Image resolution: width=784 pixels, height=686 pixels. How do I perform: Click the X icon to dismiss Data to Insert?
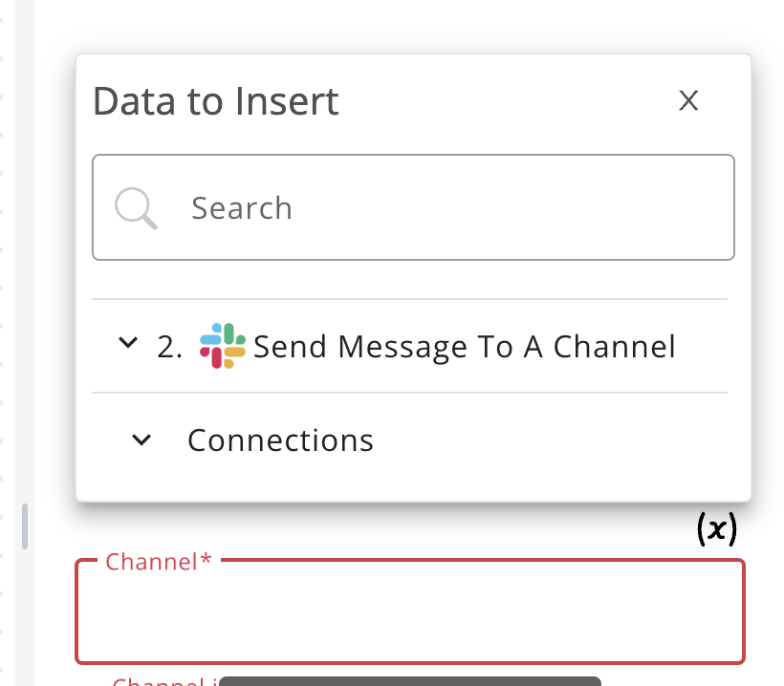pyautogui.click(x=688, y=100)
